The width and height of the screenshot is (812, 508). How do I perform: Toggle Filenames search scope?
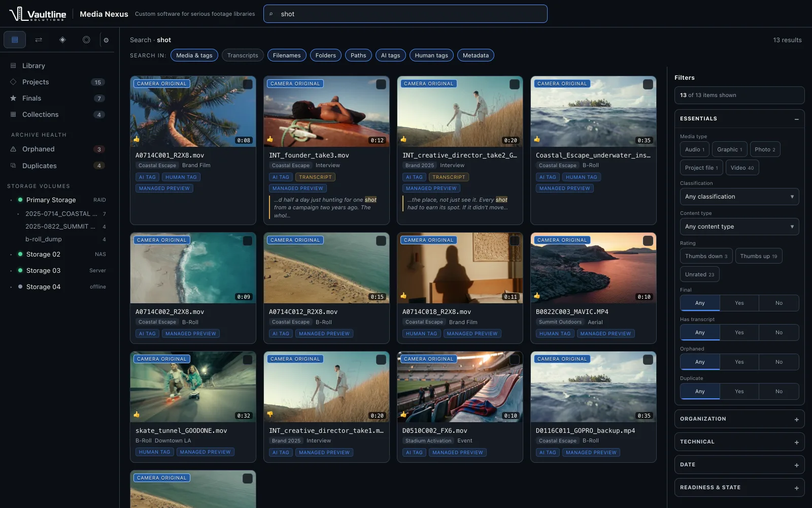pyautogui.click(x=287, y=55)
